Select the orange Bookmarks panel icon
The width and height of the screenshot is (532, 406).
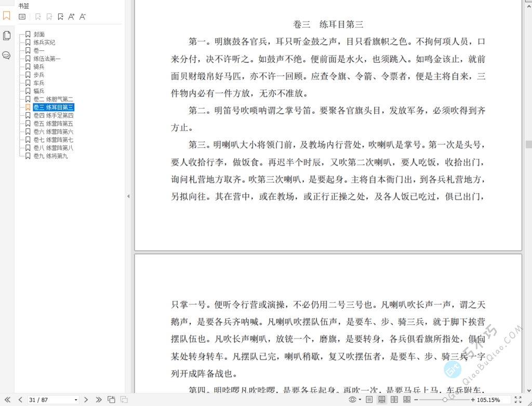(7, 16)
